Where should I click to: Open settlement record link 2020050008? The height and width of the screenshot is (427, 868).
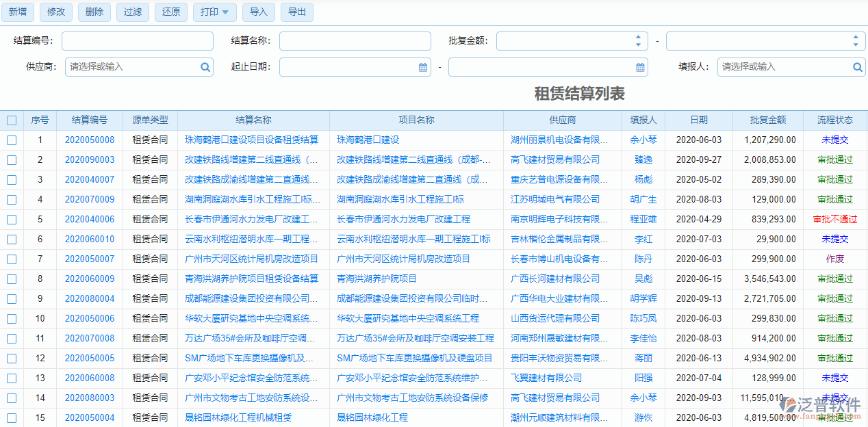pyautogui.click(x=90, y=140)
